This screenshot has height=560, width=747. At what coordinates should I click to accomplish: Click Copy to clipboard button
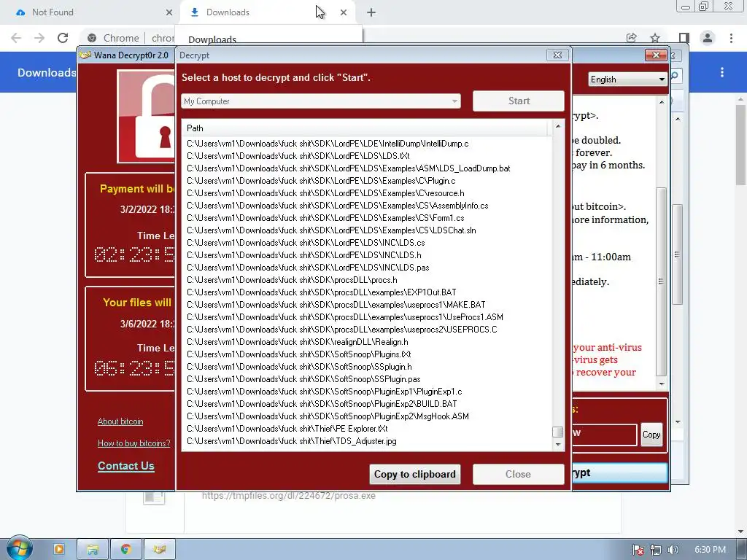click(x=414, y=474)
